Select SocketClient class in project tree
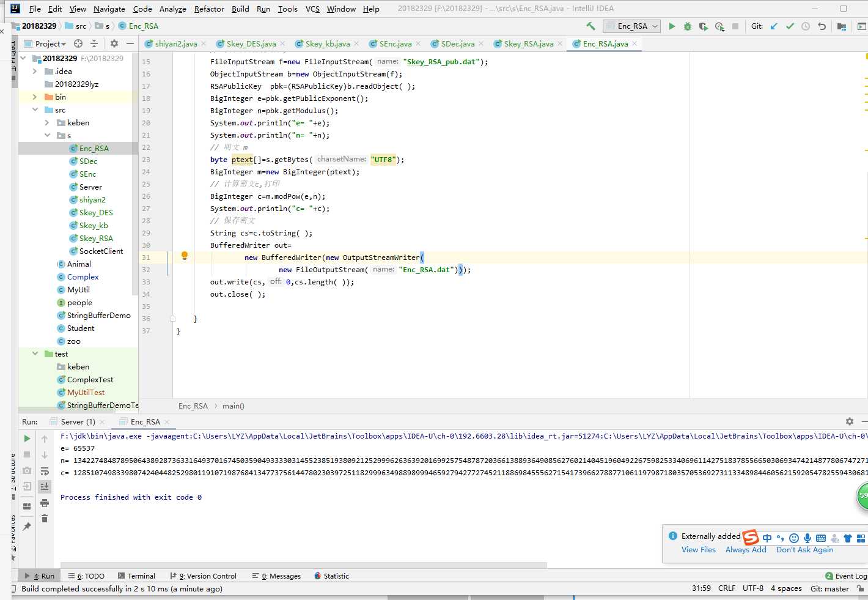Viewport: 868px width, 600px height. 101,251
